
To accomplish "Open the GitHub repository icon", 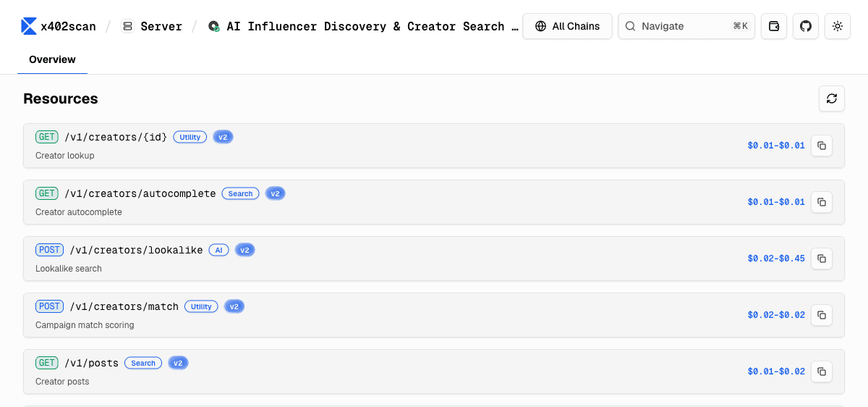I will pyautogui.click(x=806, y=26).
